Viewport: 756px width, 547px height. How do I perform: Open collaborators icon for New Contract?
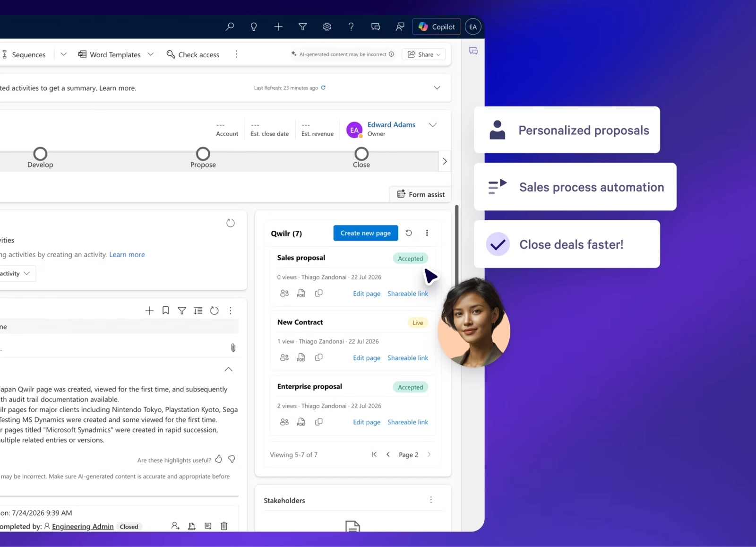(284, 357)
